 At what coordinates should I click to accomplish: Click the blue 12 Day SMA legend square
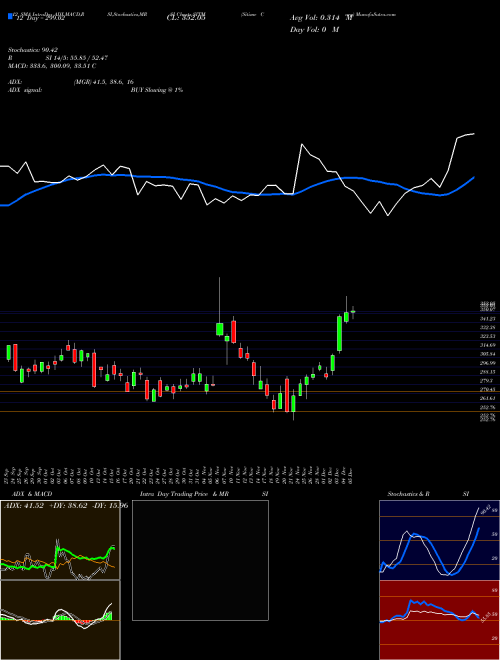[x=10, y=16]
